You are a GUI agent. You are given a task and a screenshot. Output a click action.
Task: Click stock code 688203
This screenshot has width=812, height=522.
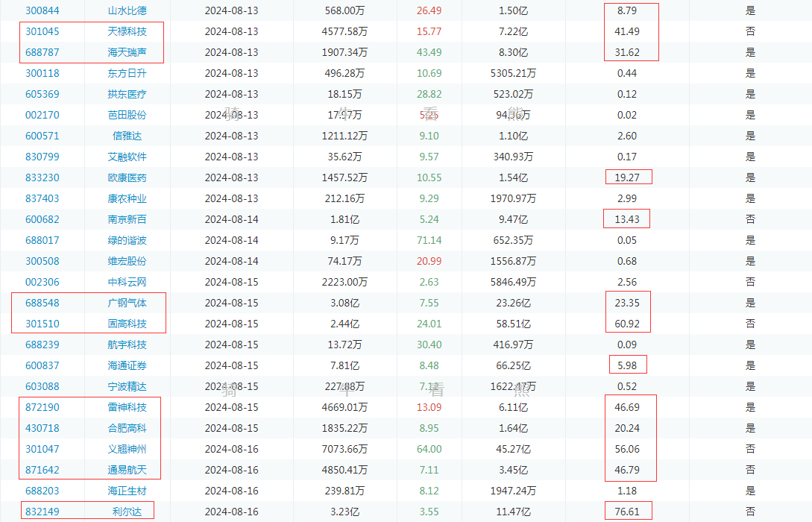(43, 491)
